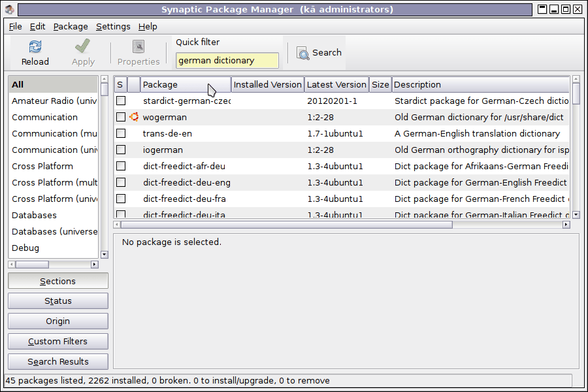
Task: Select the Amateur Radio (universe) section
Action: pos(53,101)
